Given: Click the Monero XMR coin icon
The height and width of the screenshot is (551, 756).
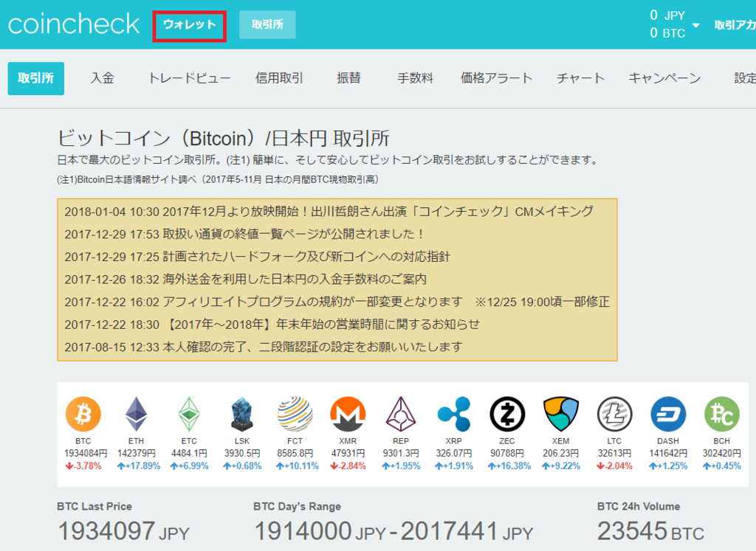Looking at the screenshot, I should [348, 415].
